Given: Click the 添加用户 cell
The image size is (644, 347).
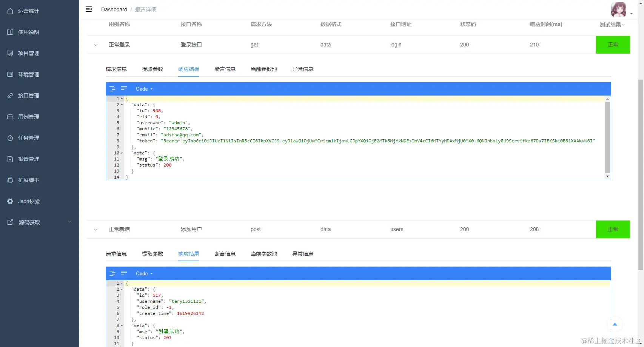Looking at the screenshot, I should click(191, 229).
